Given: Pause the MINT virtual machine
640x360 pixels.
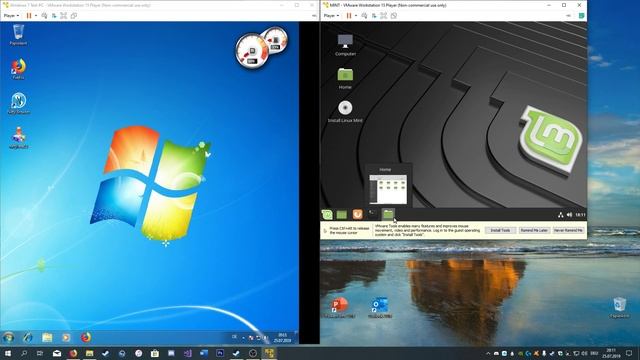Looking at the screenshot, I should coord(349,16).
